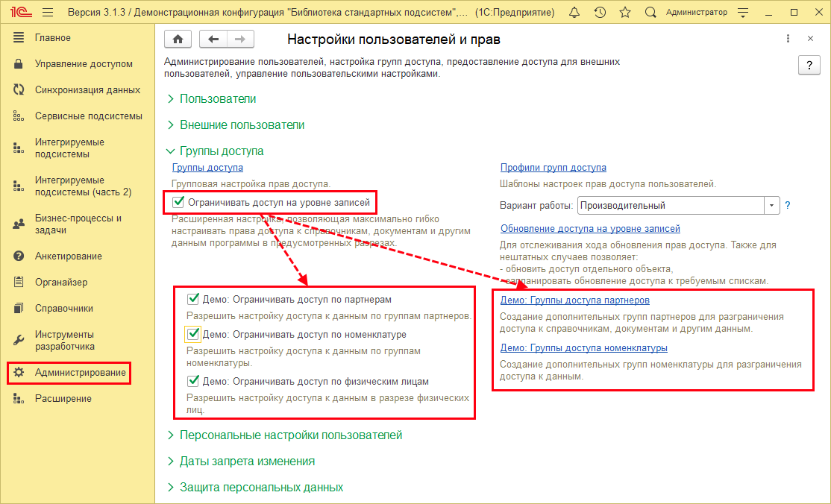Viewport: 831px width, 504px height.
Task: Open Интегрируемые подсистемы (часть 2) section
Action: [x=84, y=186]
